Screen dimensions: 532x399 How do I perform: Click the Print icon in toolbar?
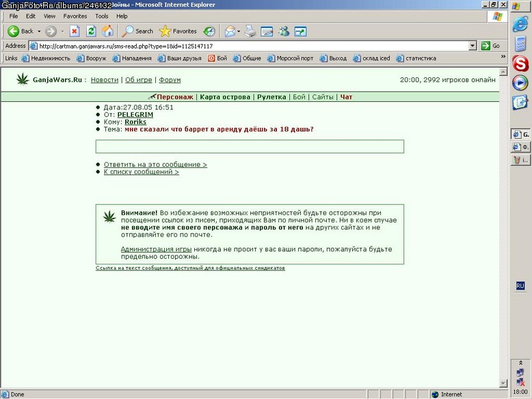(x=250, y=31)
